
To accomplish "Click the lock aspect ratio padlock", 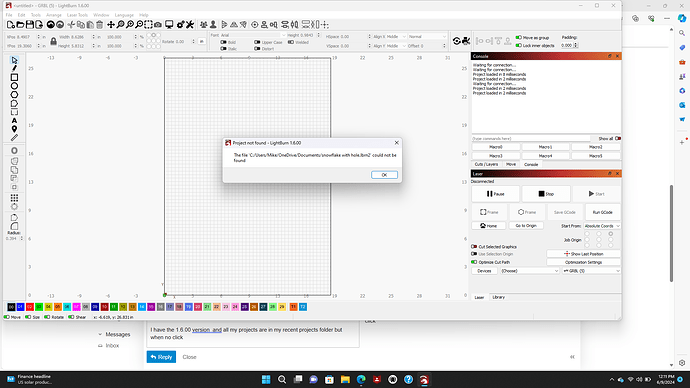I will (53, 41).
